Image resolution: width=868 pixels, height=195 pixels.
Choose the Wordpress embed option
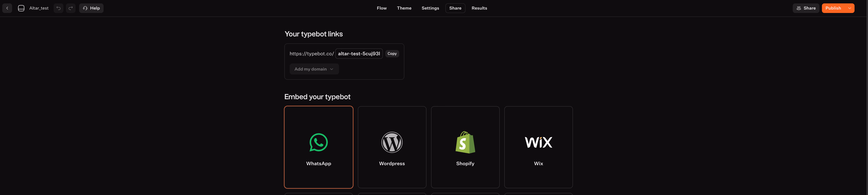tap(391, 147)
